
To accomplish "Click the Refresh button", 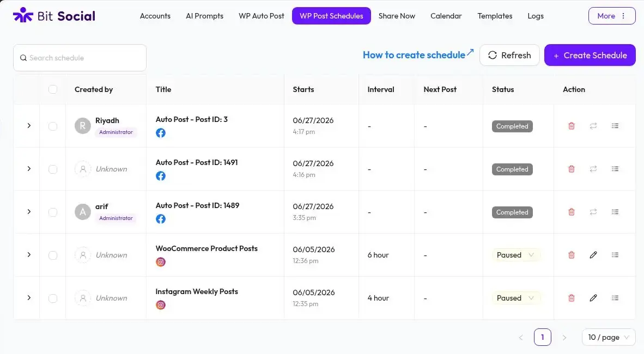I will (509, 55).
